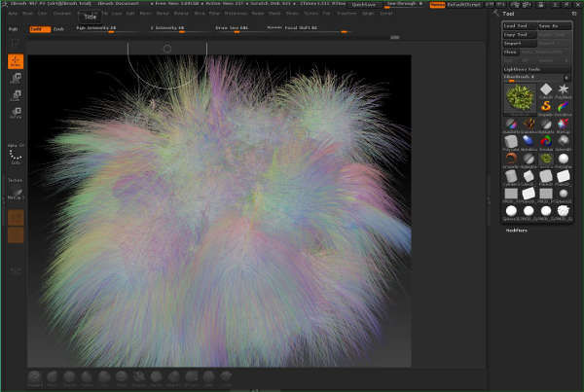Toggle the orange Menus button

tap(437, 5)
